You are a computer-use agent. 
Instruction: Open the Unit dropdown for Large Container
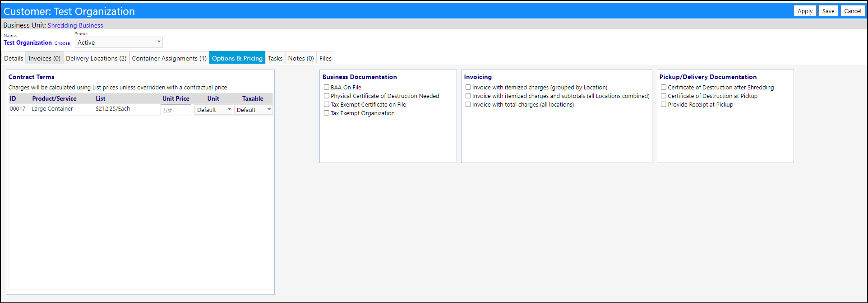pos(213,110)
